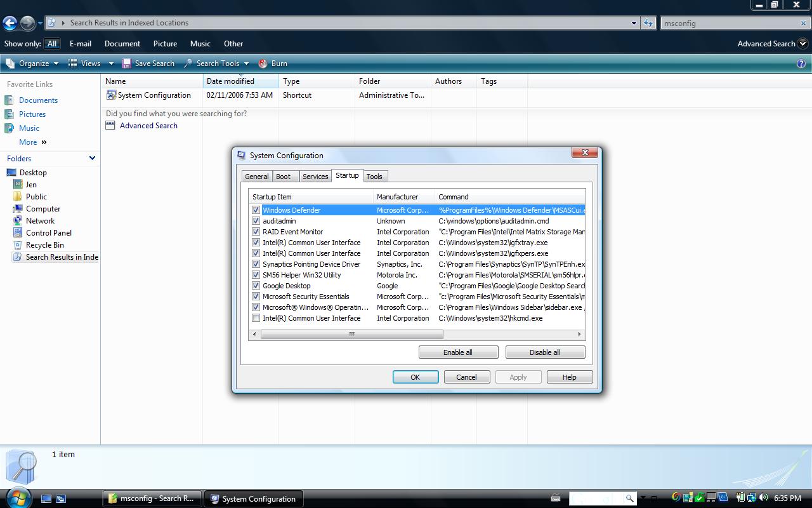Uncheck the RAID Event Monitor startup item

pyautogui.click(x=256, y=232)
